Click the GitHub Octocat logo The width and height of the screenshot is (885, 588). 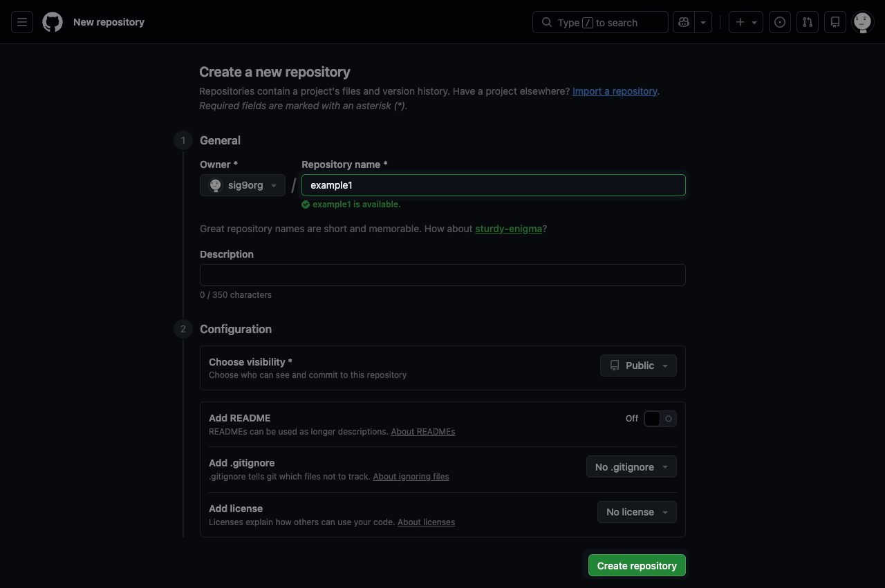tap(53, 22)
